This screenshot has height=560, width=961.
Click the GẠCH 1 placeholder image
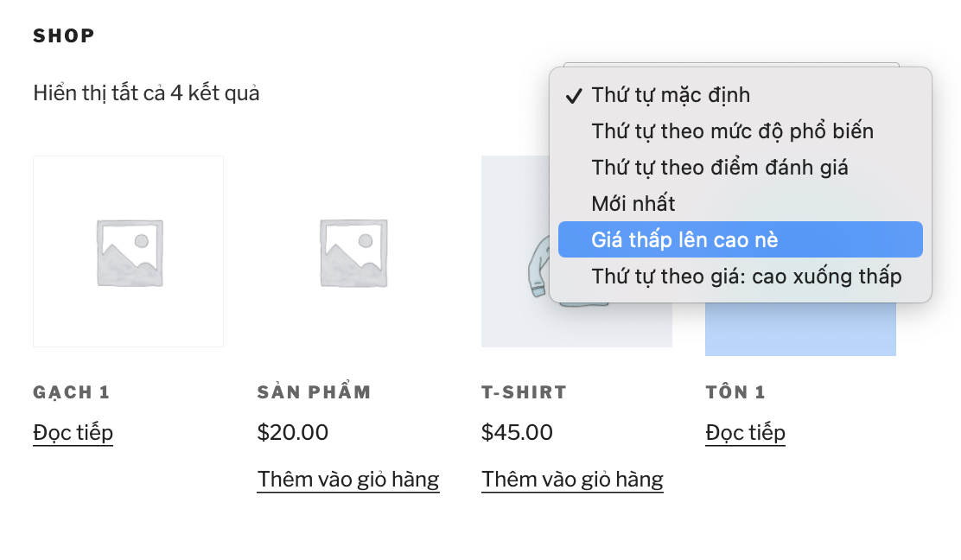(x=128, y=251)
